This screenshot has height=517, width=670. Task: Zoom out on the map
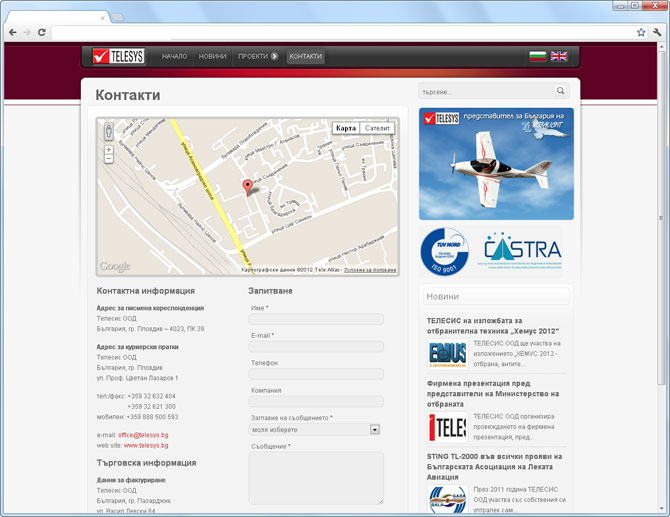pyautogui.click(x=109, y=159)
